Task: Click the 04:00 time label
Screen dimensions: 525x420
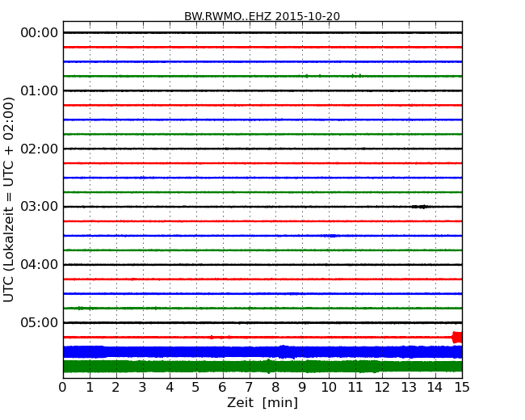Action: pos(40,265)
